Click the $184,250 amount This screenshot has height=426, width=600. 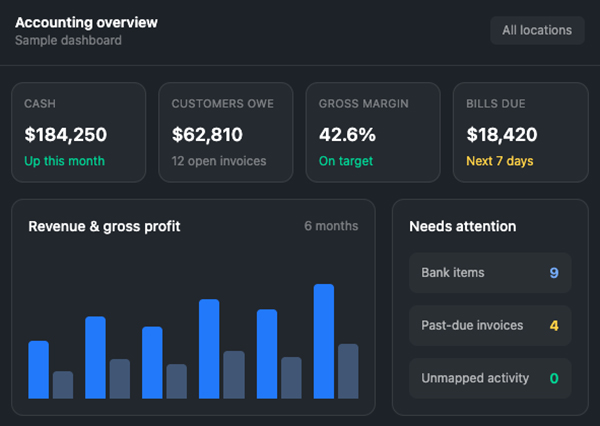pos(65,135)
